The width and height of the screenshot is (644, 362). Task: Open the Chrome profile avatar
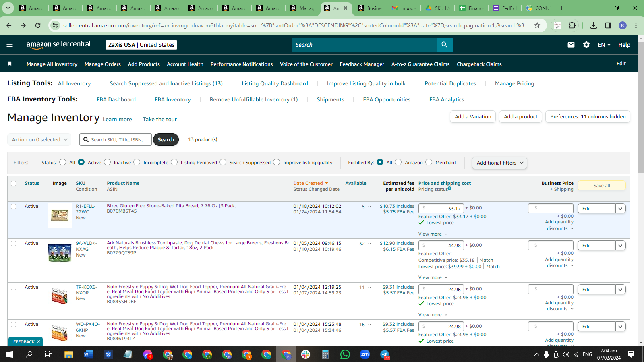click(623, 25)
